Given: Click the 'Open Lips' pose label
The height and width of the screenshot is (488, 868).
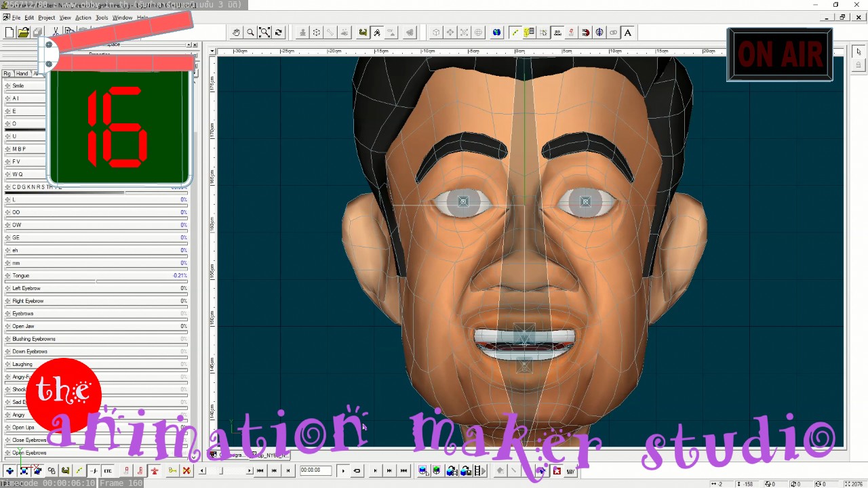Looking at the screenshot, I should [x=23, y=428].
